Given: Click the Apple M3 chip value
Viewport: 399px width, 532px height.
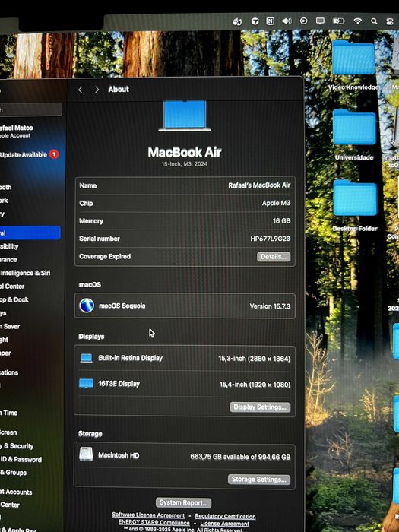Looking at the screenshot, I should point(276,203).
